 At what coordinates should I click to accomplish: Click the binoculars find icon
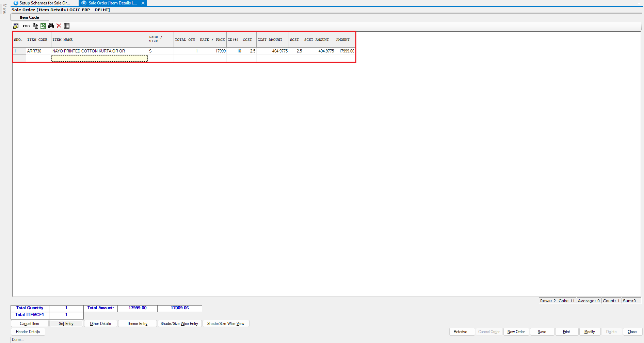point(51,26)
